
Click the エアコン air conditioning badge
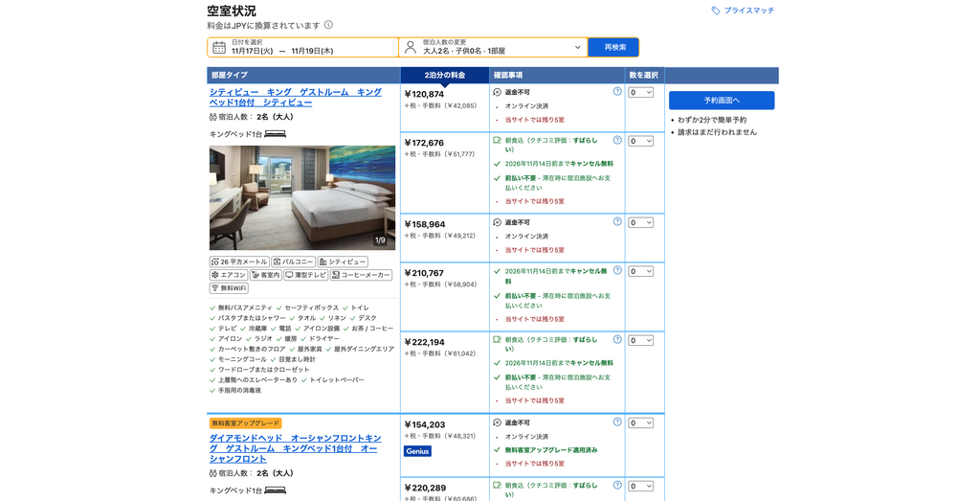pyautogui.click(x=229, y=275)
